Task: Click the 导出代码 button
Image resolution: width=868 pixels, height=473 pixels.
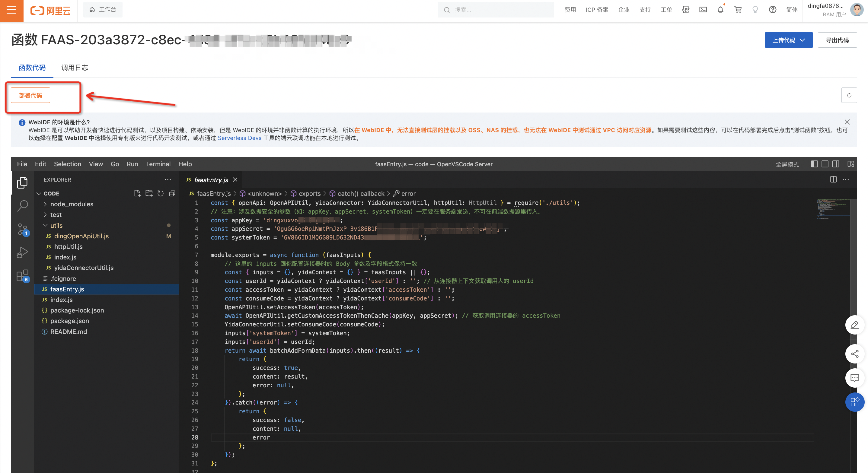Action: click(x=837, y=40)
